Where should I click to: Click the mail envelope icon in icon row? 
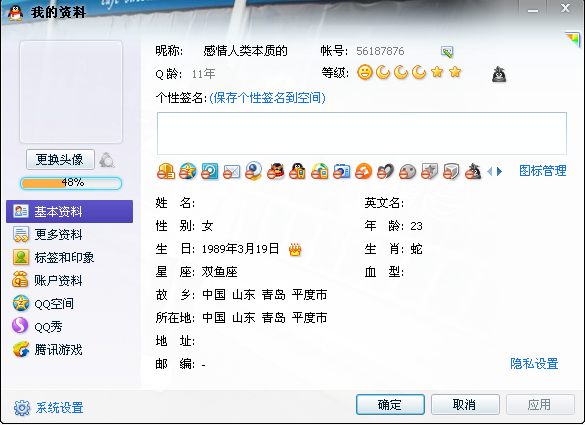231,172
